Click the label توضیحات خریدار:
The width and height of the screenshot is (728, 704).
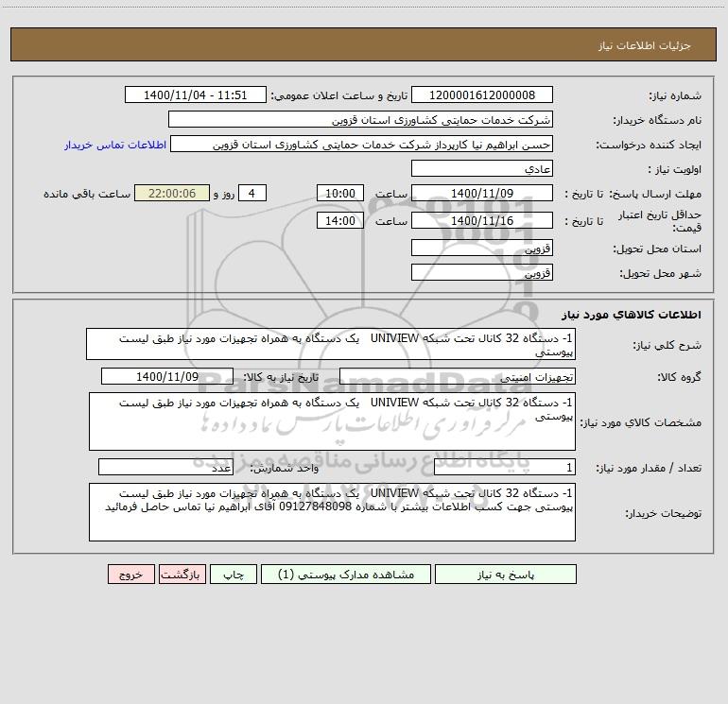coord(663,513)
